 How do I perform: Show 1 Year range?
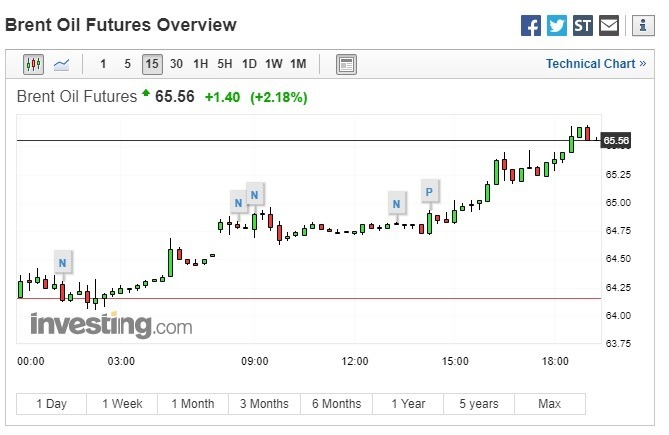coord(408,404)
